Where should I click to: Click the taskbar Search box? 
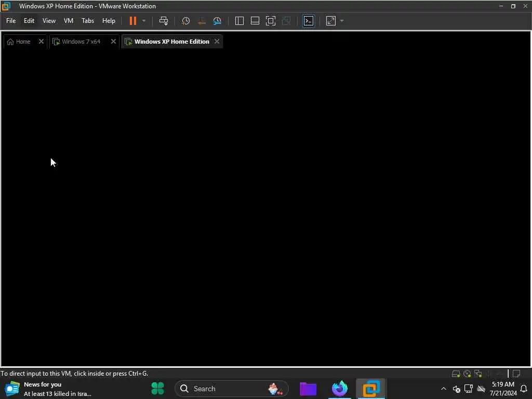(x=232, y=389)
